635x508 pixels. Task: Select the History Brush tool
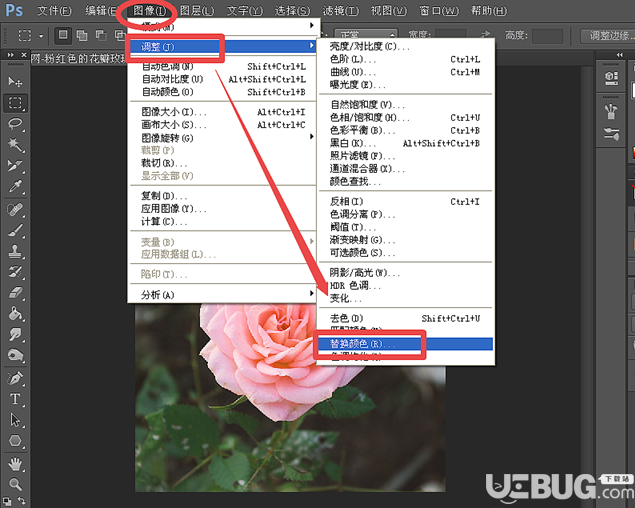15,272
